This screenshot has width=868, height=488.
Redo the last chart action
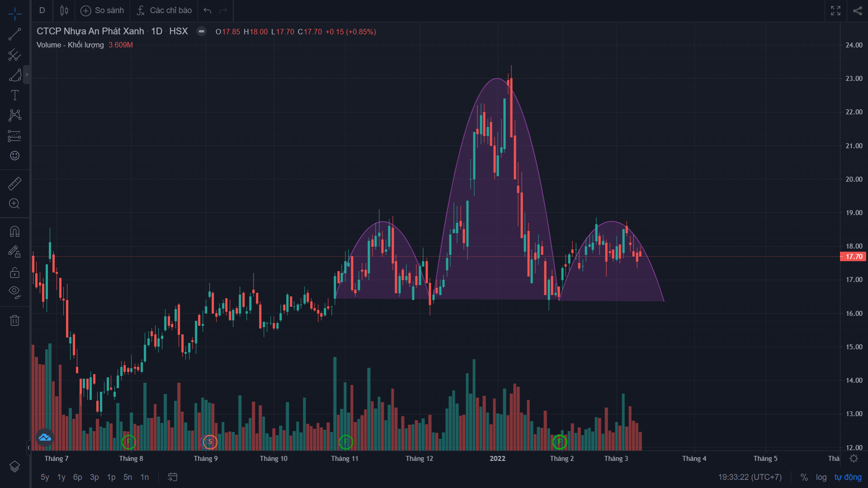tap(223, 10)
